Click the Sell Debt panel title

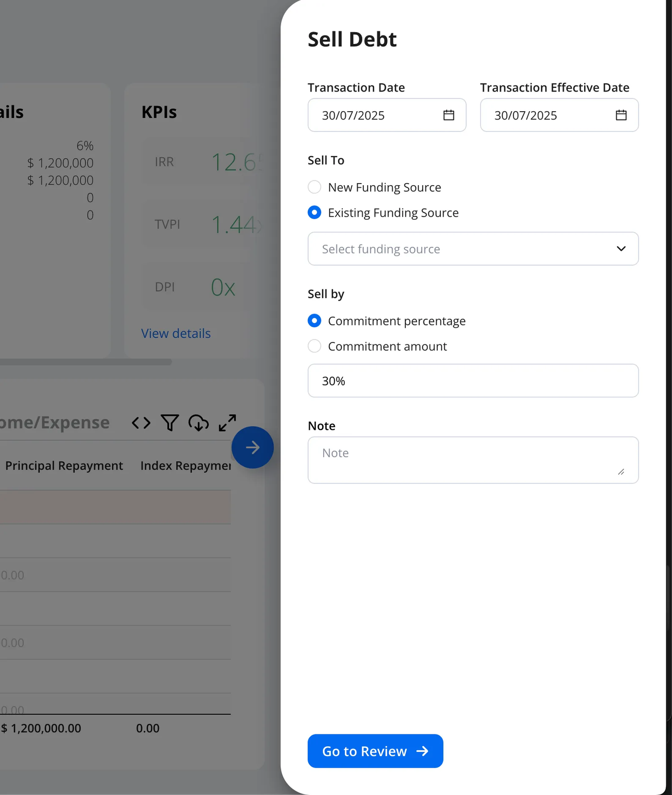(352, 39)
